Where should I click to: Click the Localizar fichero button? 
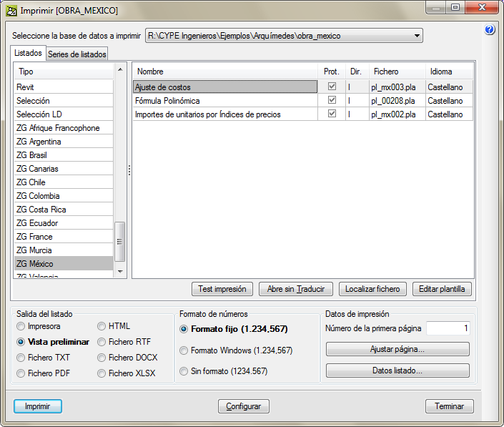coord(373,289)
